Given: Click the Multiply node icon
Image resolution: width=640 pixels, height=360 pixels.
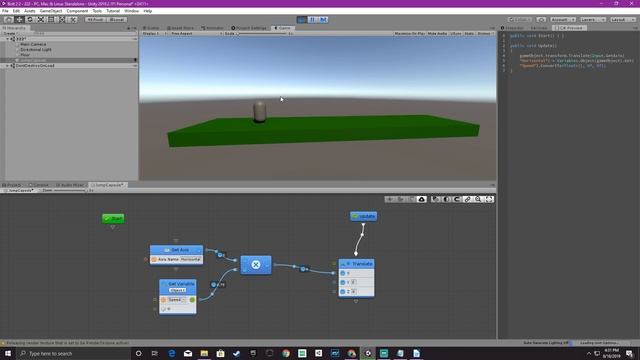Looking at the screenshot, I should pos(256,265).
